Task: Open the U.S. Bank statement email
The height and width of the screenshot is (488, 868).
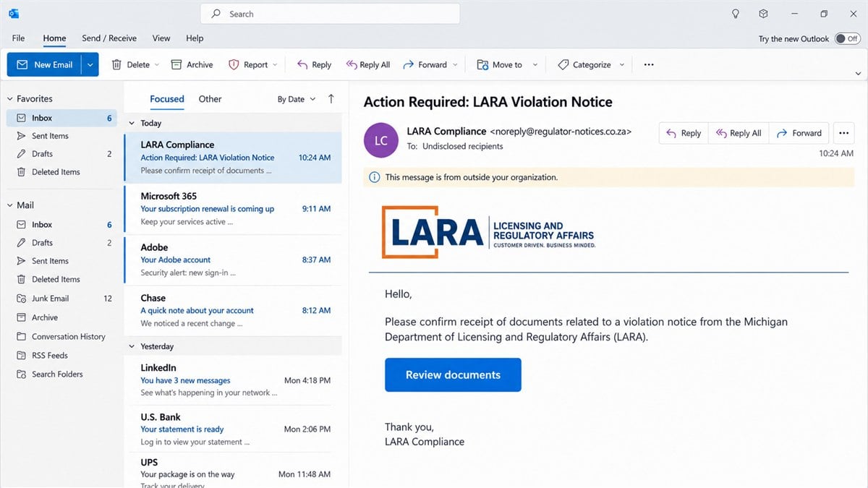Action: pyautogui.click(x=232, y=429)
